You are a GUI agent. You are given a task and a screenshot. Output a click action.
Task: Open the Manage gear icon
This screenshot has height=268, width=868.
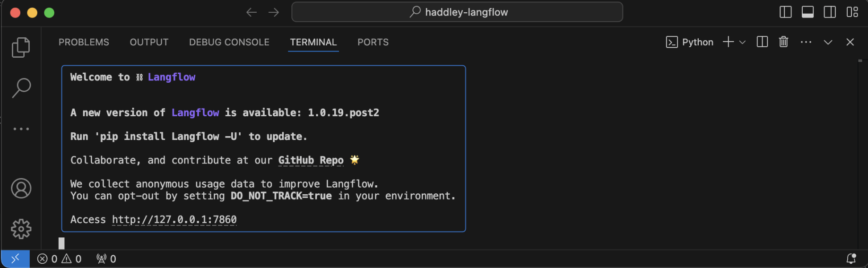click(21, 229)
